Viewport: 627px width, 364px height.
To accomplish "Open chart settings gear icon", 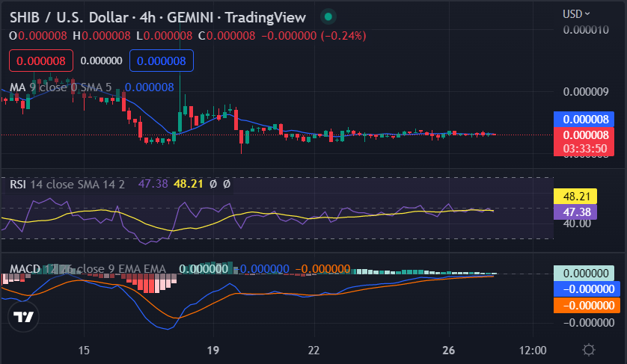I will click(589, 350).
